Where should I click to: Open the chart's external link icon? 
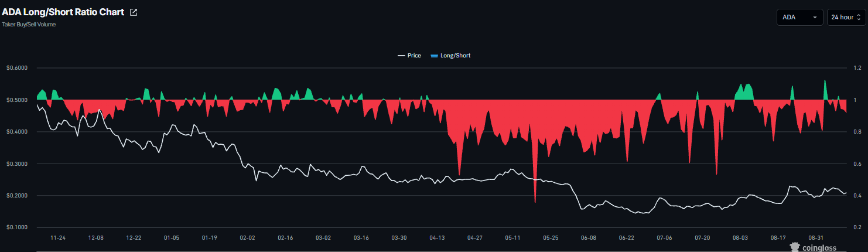pyautogui.click(x=133, y=12)
